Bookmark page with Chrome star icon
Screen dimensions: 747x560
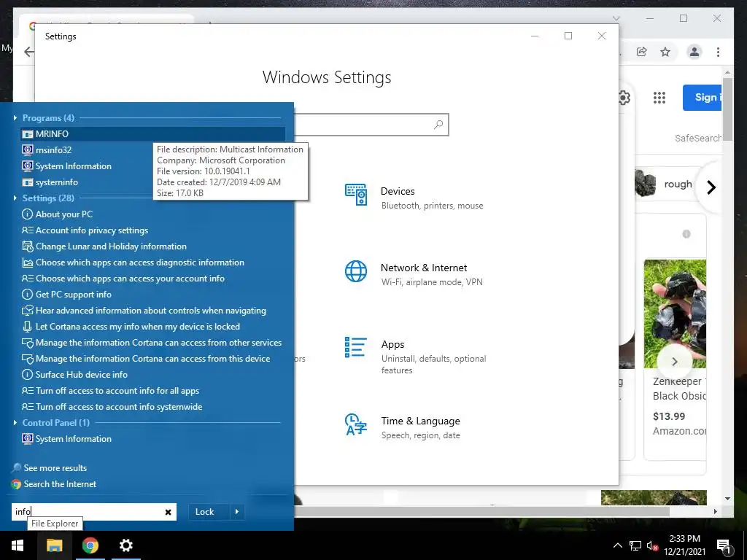tap(665, 52)
